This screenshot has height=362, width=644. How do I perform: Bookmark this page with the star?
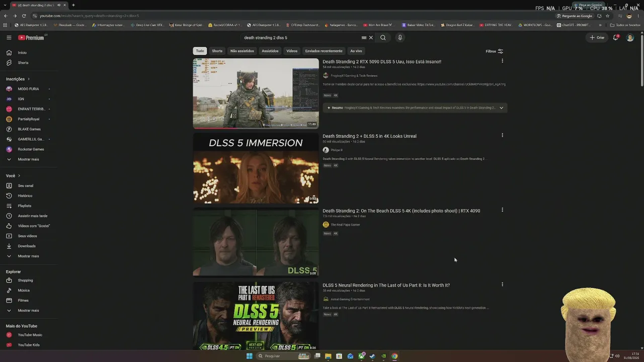coord(607,16)
